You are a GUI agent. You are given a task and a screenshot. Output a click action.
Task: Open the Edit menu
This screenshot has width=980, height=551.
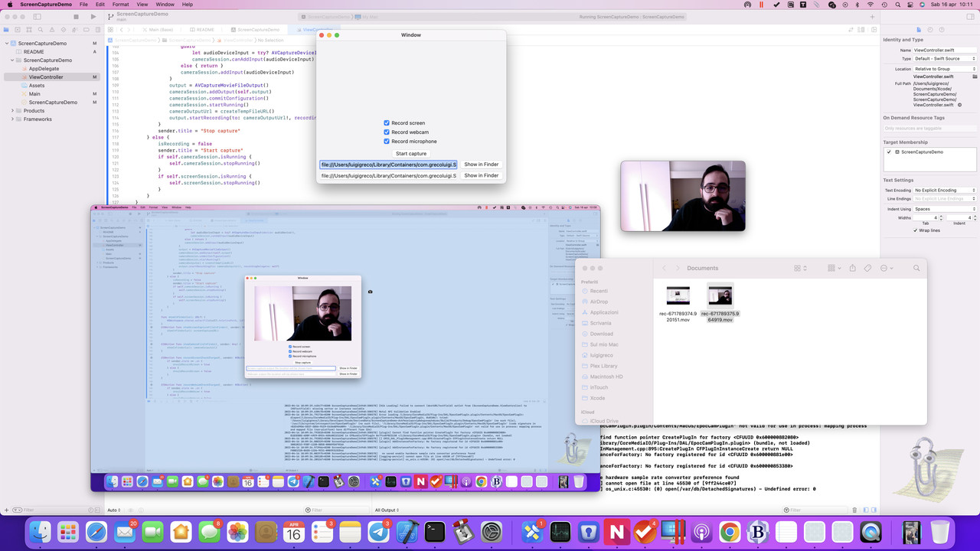tap(100, 5)
